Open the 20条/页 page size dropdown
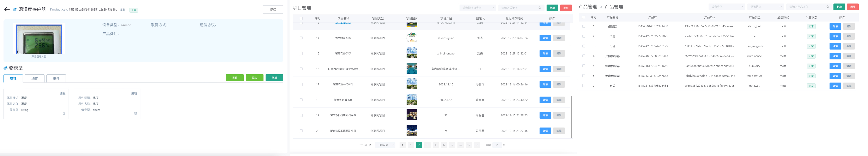 click(x=385, y=145)
